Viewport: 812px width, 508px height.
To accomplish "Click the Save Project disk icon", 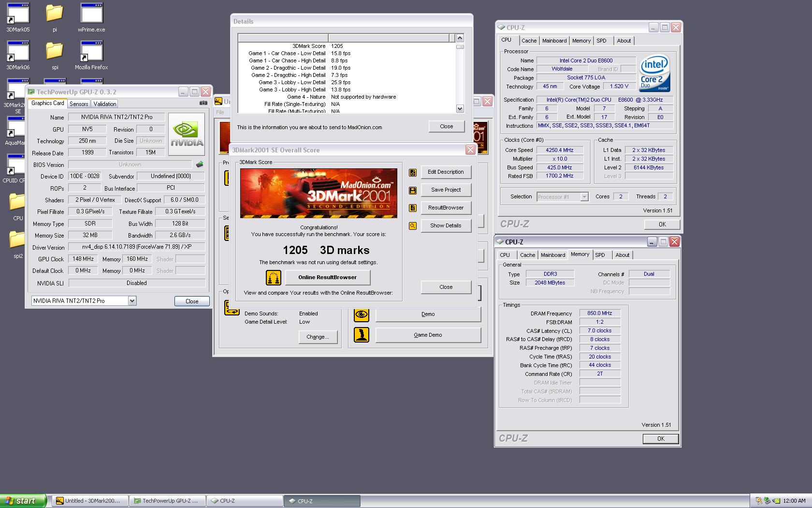I will (x=413, y=191).
